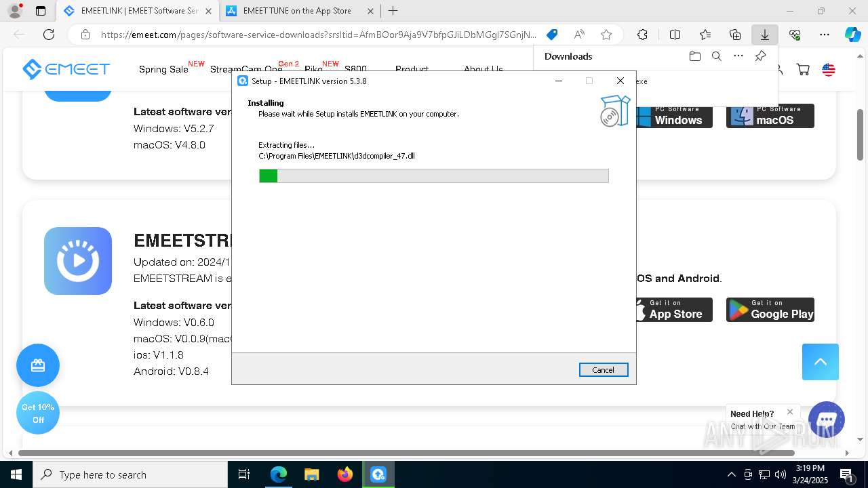Viewport: 868px width, 488px height.
Task: Open the notification center icon
Action: point(846,474)
